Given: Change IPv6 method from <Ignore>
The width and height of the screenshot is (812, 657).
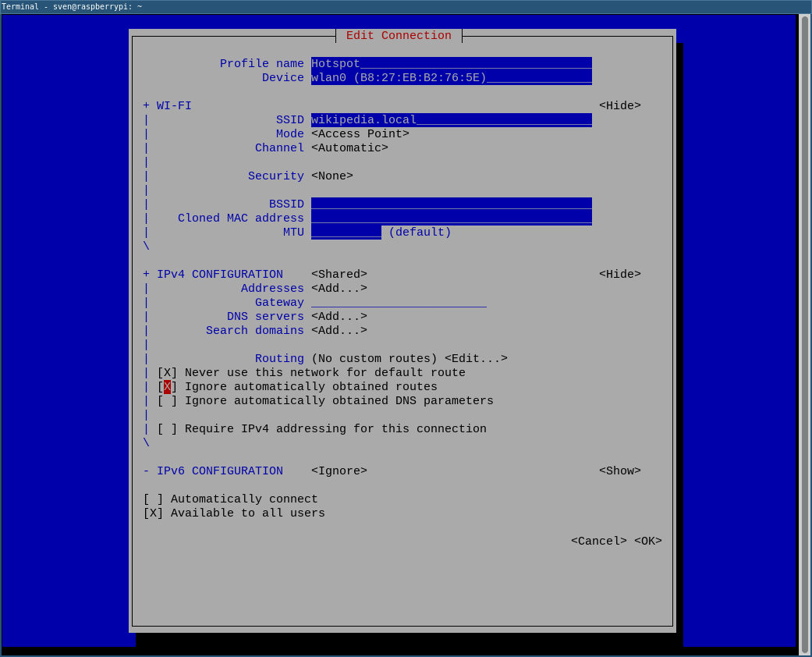Looking at the screenshot, I should click(339, 471).
